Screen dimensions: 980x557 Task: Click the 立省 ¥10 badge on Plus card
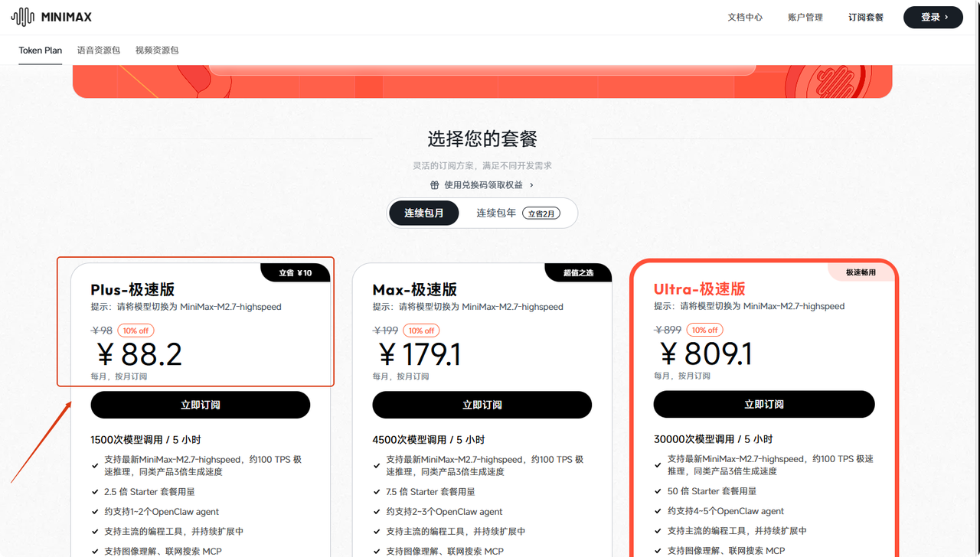click(x=296, y=272)
